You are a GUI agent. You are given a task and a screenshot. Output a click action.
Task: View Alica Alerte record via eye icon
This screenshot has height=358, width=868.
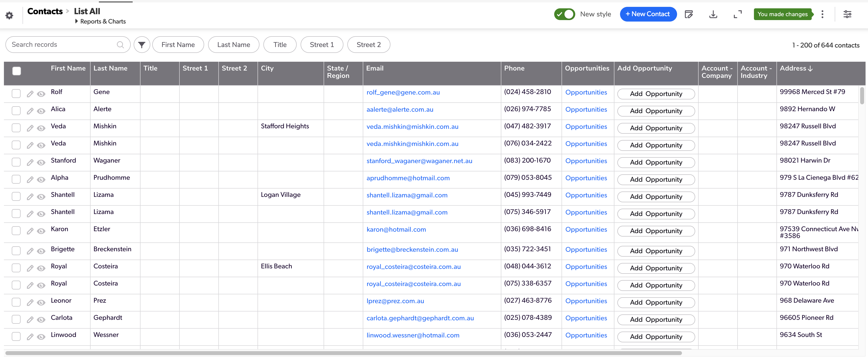pos(41,111)
